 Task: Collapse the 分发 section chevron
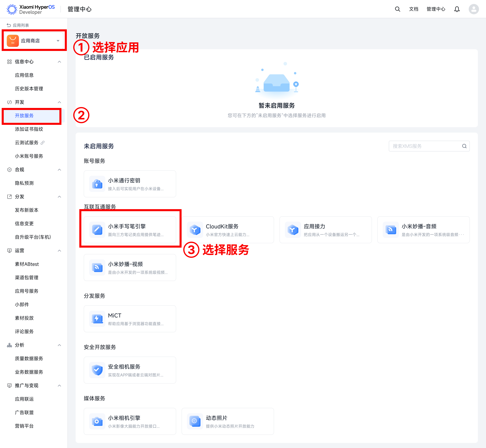pos(59,197)
